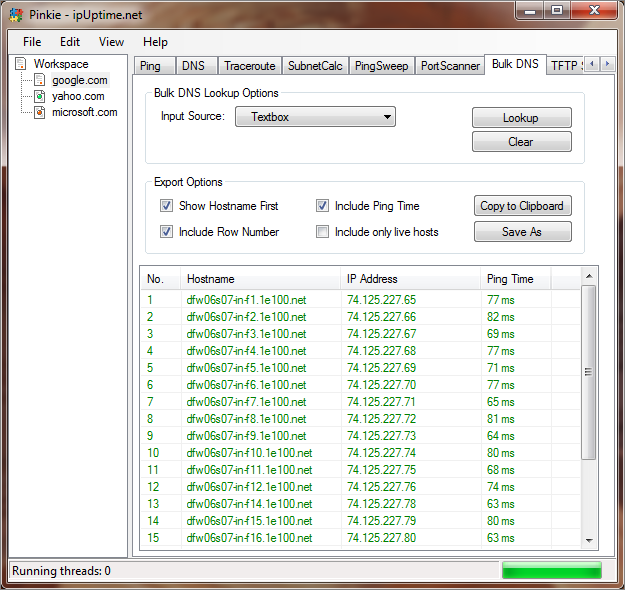Click the green progress bar in status bar
Viewport: 625px width, 590px height.
click(551, 571)
